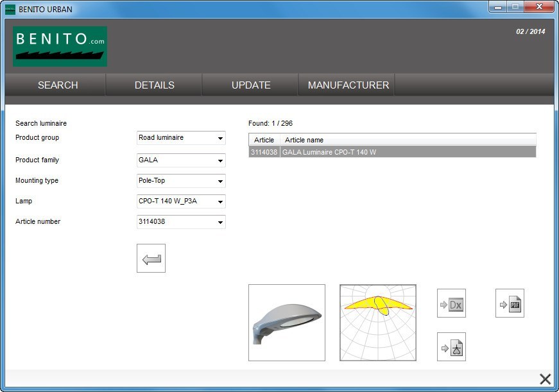Open the GALA luminaire photo preview
Image resolution: width=559 pixels, height=392 pixels.
tap(286, 322)
